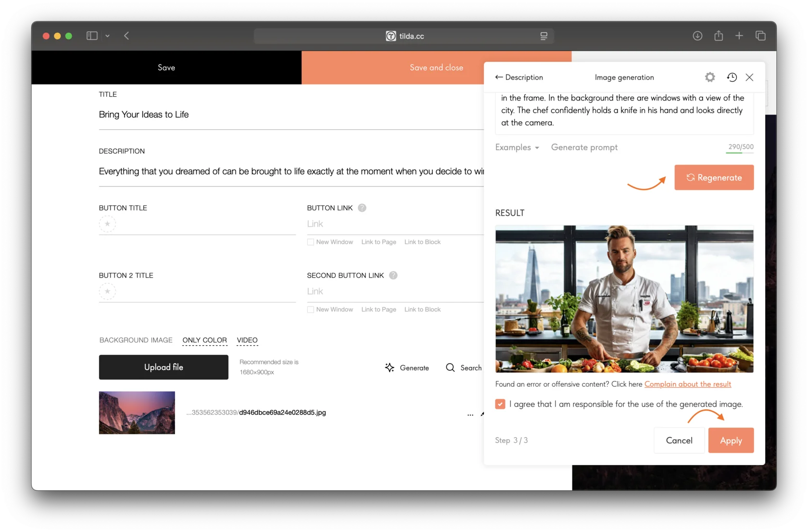The image size is (808, 532).
Task: Click the Tilda site icon in address bar
Action: click(391, 36)
